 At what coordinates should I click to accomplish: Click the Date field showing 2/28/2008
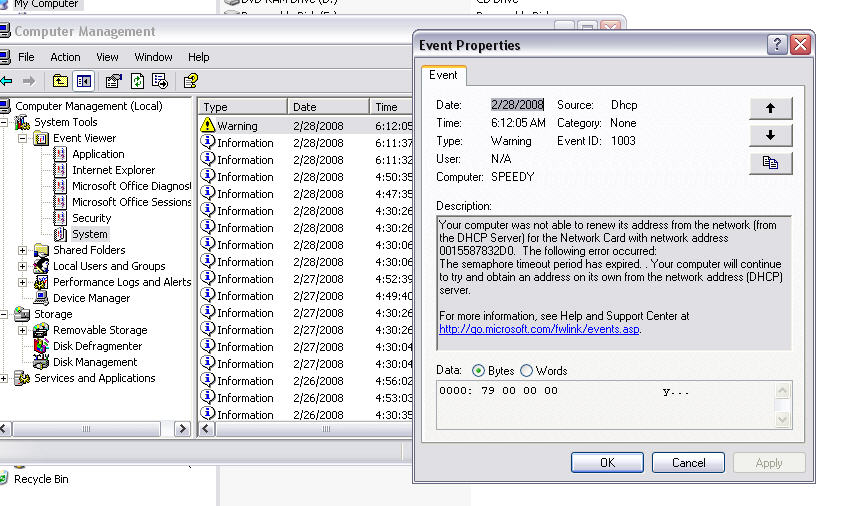(x=517, y=105)
